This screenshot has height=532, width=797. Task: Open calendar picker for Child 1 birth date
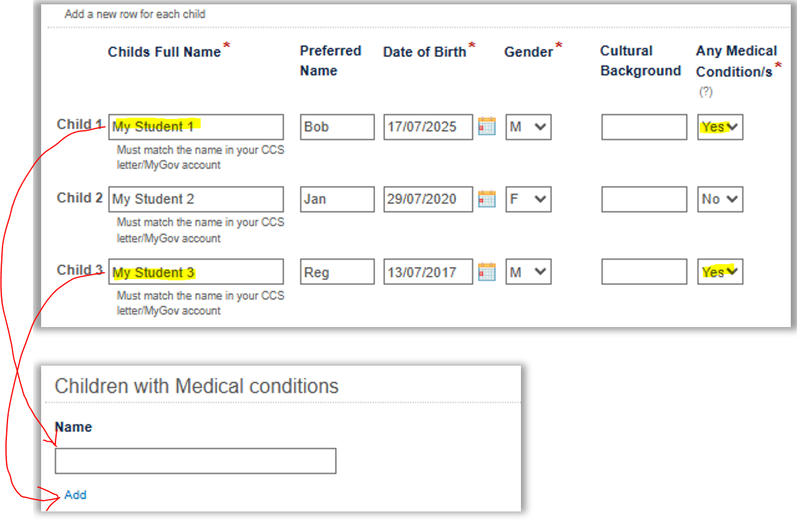487,126
